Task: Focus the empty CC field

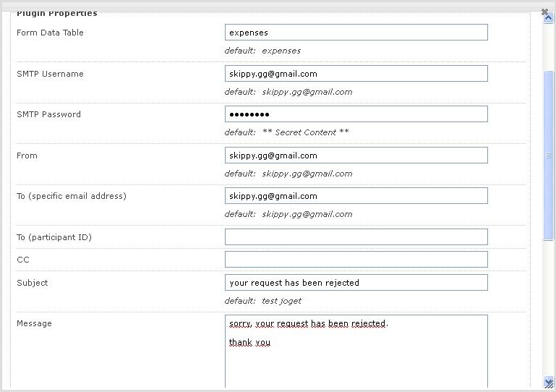Action: [356, 260]
